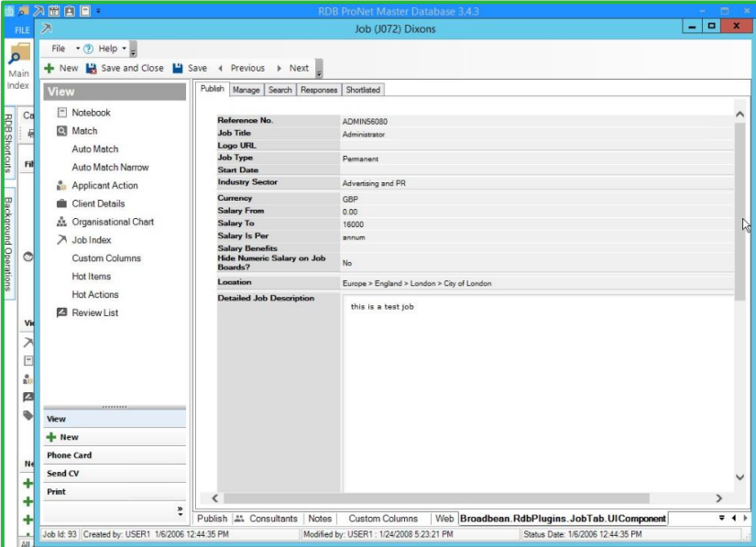Click the Print button in left panel
Image resolution: width=756 pixels, height=547 pixels.
pyautogui.click(x=115, y=492)
